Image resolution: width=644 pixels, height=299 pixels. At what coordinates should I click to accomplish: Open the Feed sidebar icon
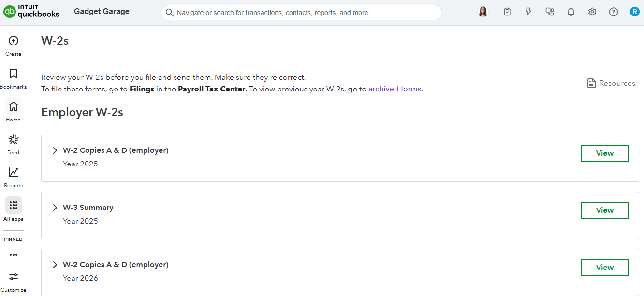(14, 140)
